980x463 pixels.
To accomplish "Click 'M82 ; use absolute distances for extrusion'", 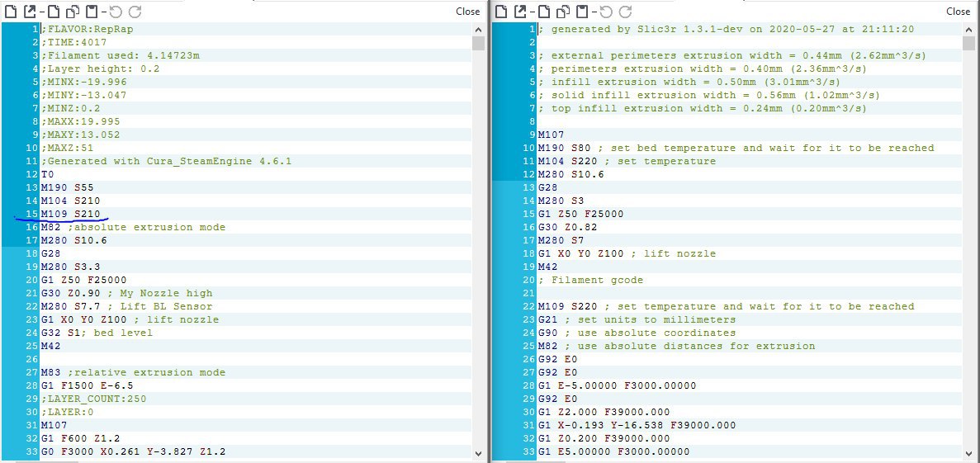I will point(677,346).
